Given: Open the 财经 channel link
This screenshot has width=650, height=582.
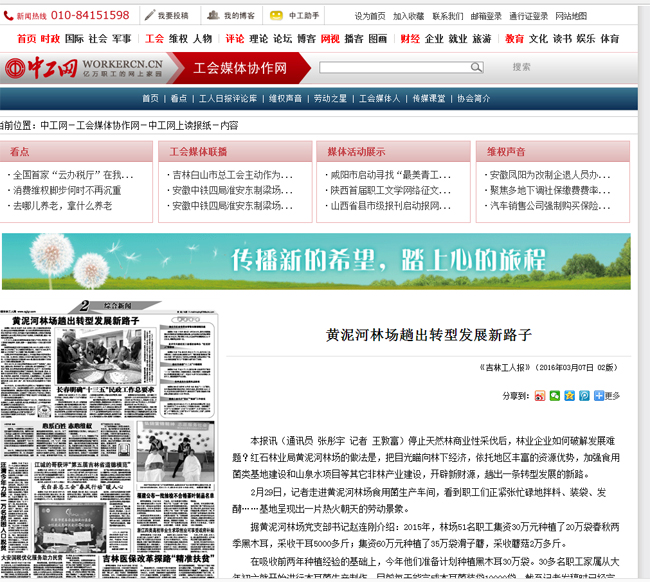Looking at the screenshot, I should [409, 38].
